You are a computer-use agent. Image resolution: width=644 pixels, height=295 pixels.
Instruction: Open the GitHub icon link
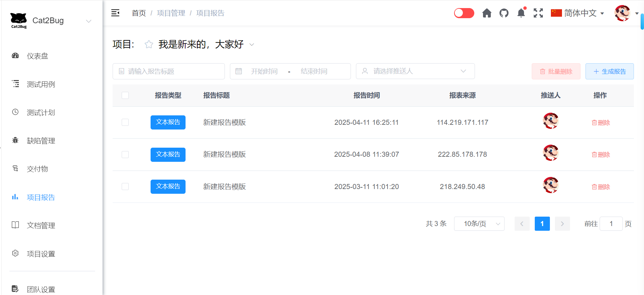504,13
